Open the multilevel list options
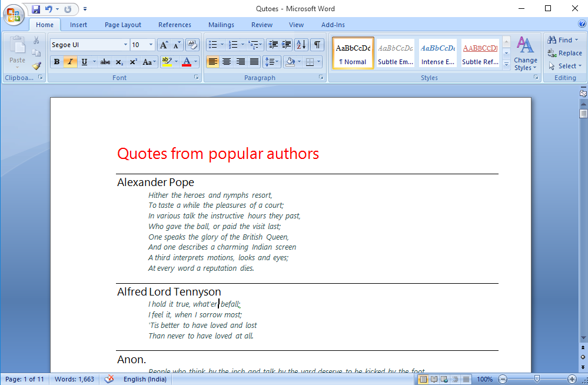Screen dimensions: 588x385 pyautogui.click(x=255, y=45)
